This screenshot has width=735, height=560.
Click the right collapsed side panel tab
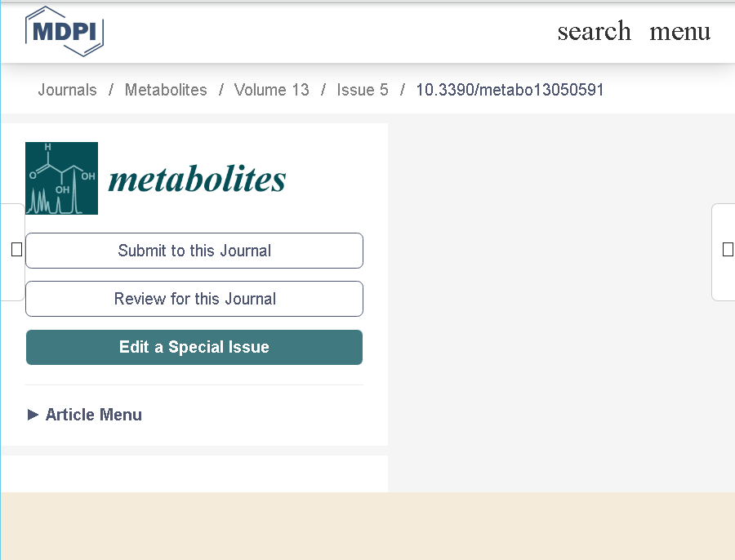coord(724,252)
